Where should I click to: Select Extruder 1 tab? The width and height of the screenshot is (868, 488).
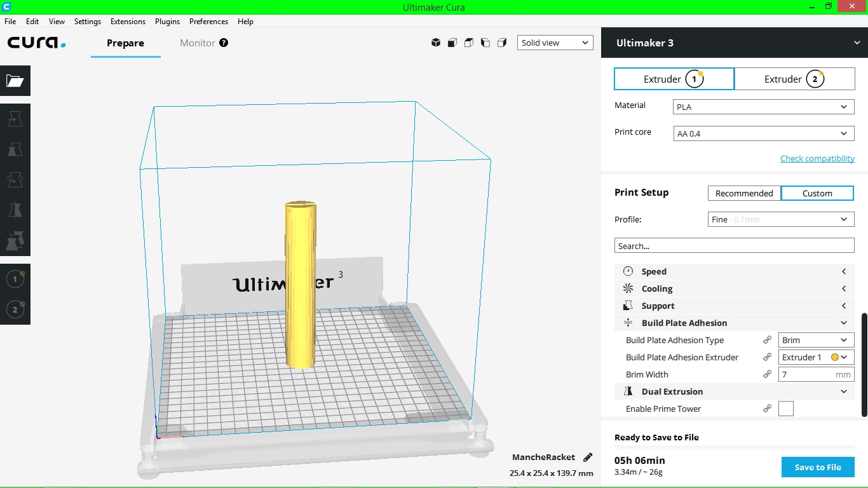[x=674, y=79]
